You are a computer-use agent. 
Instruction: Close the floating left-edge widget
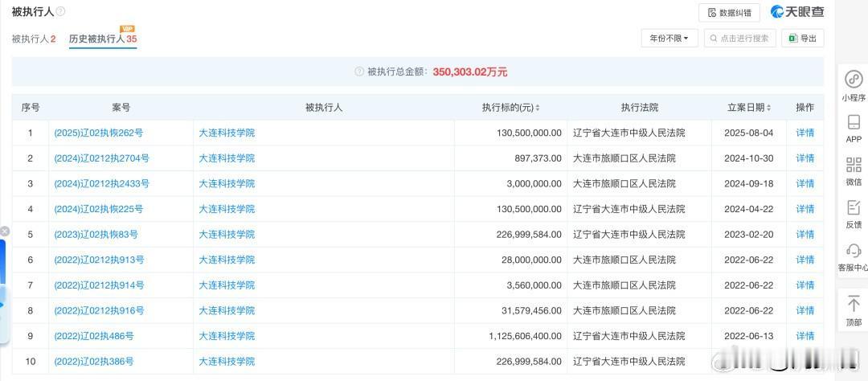(5, 231)
